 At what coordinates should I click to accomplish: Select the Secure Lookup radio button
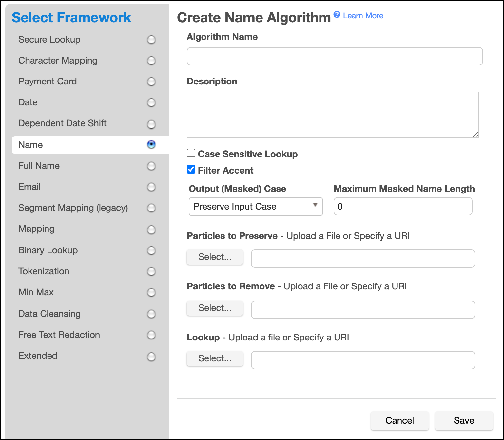151,40
